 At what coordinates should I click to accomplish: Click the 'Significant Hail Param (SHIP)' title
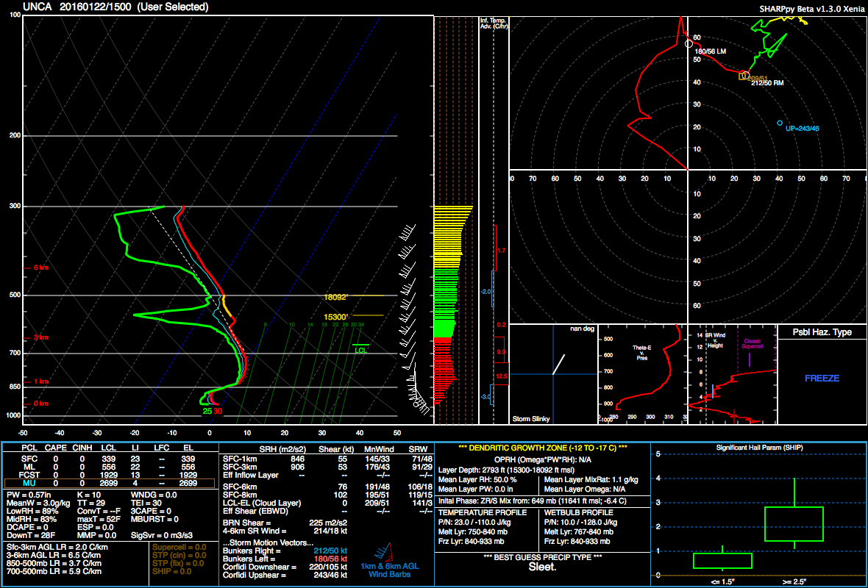[758, 448]
